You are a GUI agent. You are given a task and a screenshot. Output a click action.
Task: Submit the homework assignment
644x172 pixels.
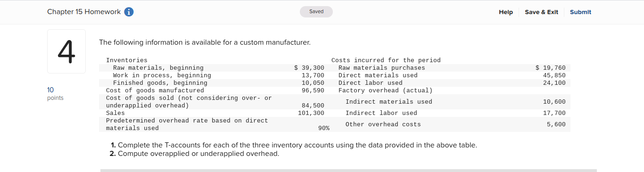580,12
